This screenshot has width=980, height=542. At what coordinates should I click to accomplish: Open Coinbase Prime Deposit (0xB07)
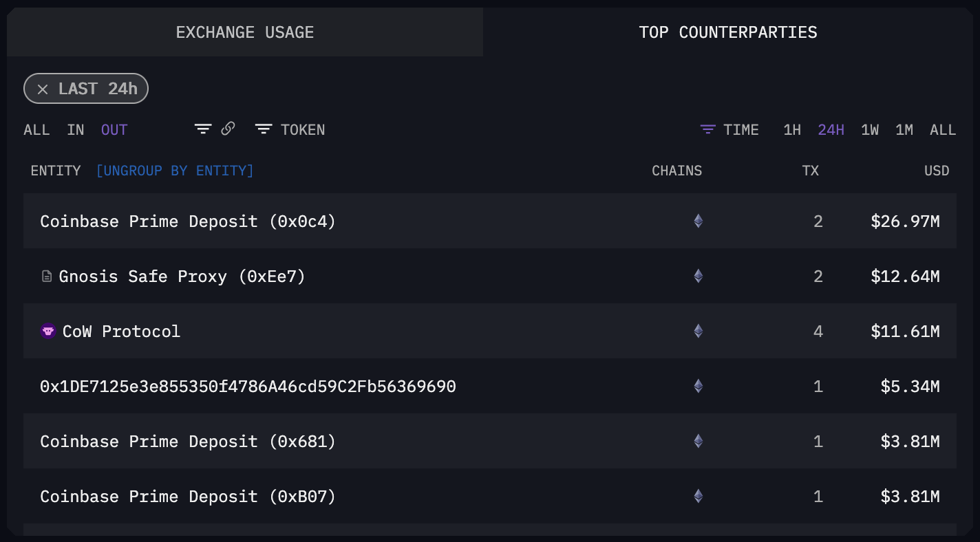(x=188, y=497)
